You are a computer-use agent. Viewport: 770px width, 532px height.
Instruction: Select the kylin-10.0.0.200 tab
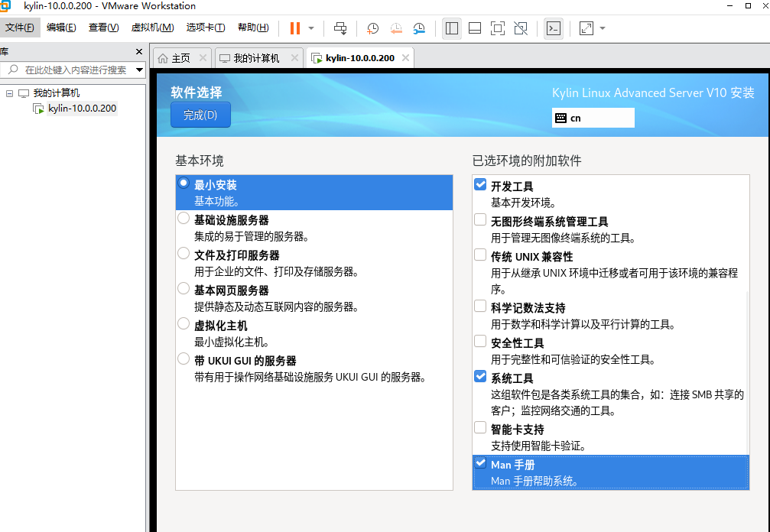(360, 58)
